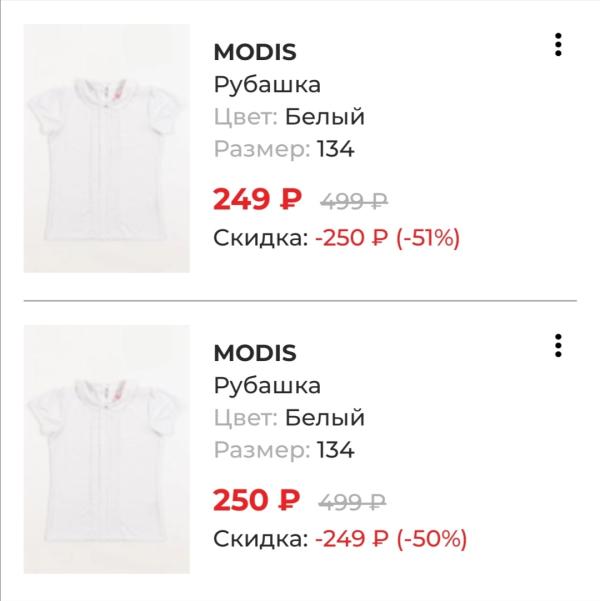Click MODIS brand name of second item
Viewport: 600px width, 601px height.
(255, 353)
